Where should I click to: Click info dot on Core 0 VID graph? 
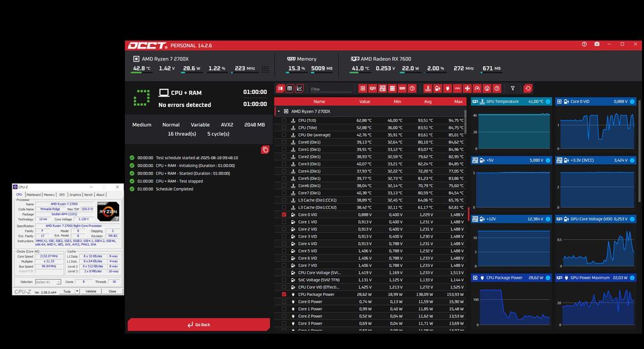[632, 101]
